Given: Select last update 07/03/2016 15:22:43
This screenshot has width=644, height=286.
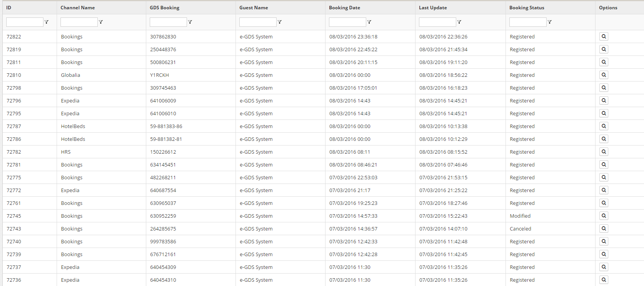Looking at the screenshot, I should (x=443, y=216).
